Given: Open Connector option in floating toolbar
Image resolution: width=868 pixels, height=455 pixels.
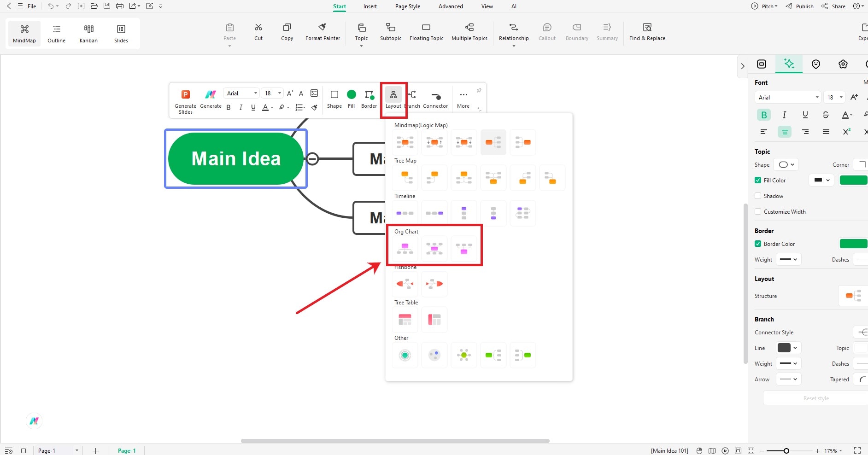Looking at the screenshot, I should (435, 99).
